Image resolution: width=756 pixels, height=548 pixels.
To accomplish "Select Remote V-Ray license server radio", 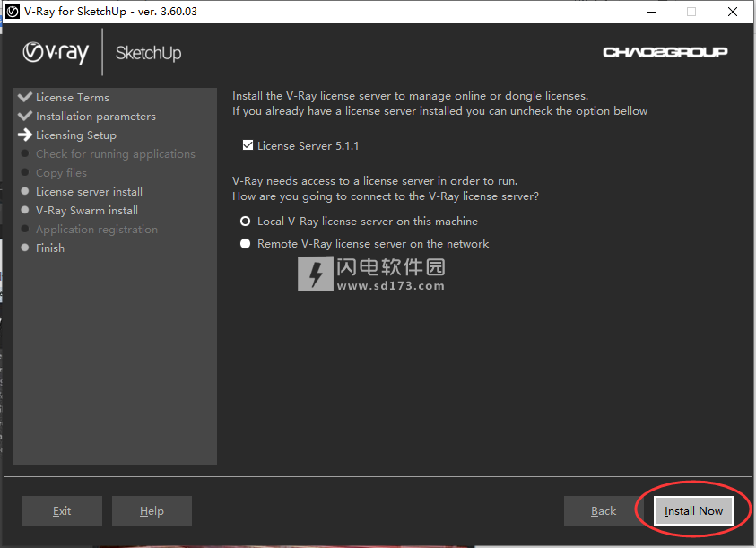I will click(246, 244).
